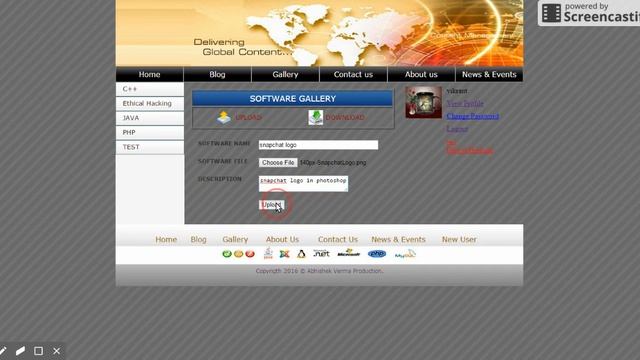Click the orange round footer icon
640x360 pixels.
pyautogui.click(x=238, y=254)
